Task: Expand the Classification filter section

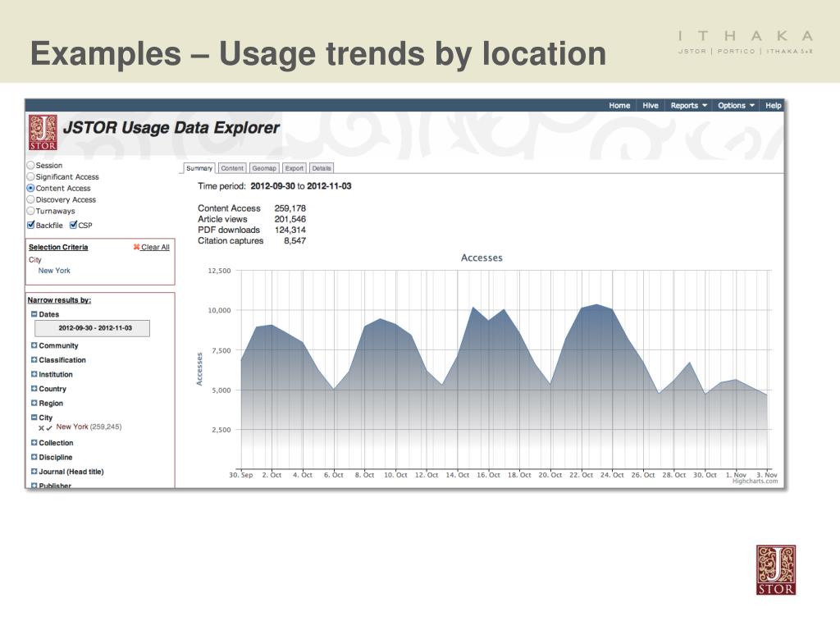Action: click(x=34, y=360)
